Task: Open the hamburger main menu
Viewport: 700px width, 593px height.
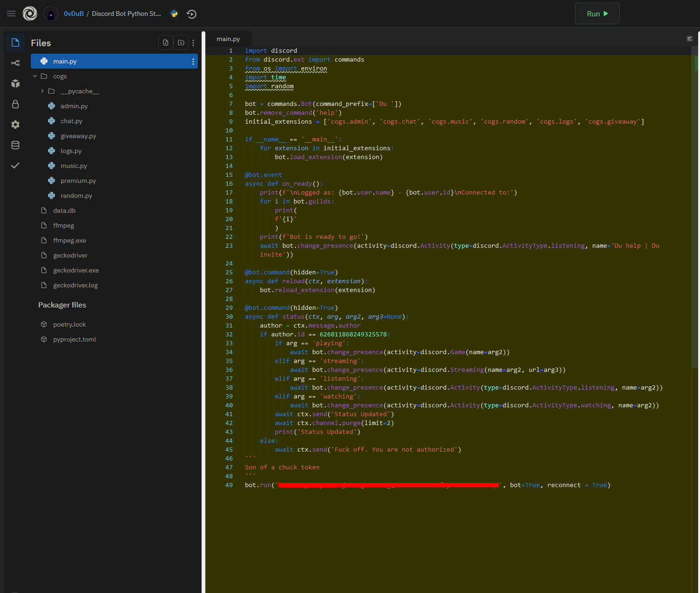Action: point(11,14)
